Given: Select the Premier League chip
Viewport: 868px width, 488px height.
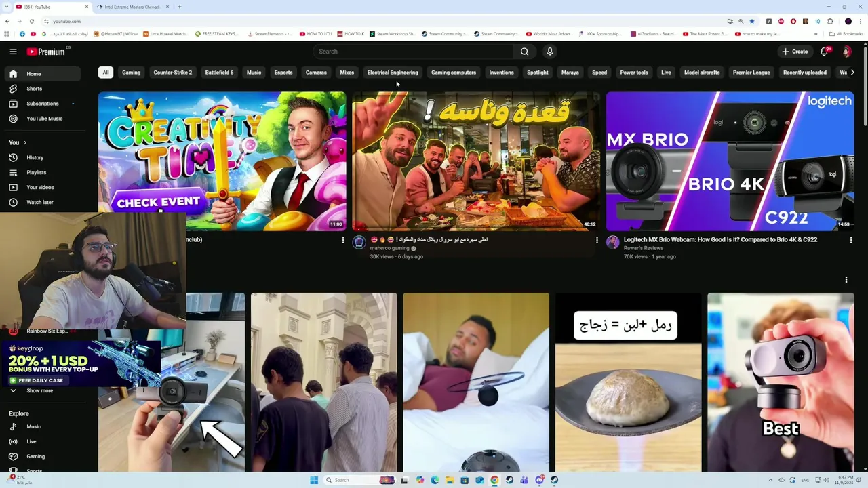Looking at the screenshot, I should point(751,73).
